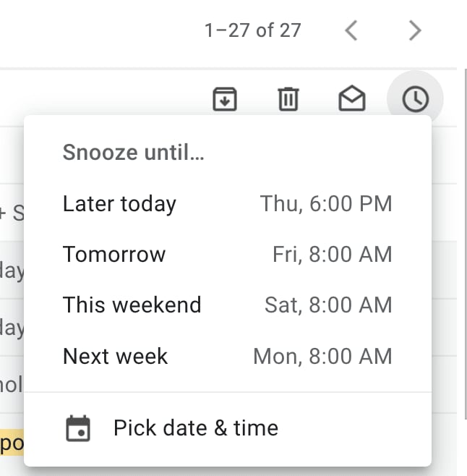Choose This weekend from the snooze menu
This screenshot has width=467, height=476.
click(x=228, y=305)
